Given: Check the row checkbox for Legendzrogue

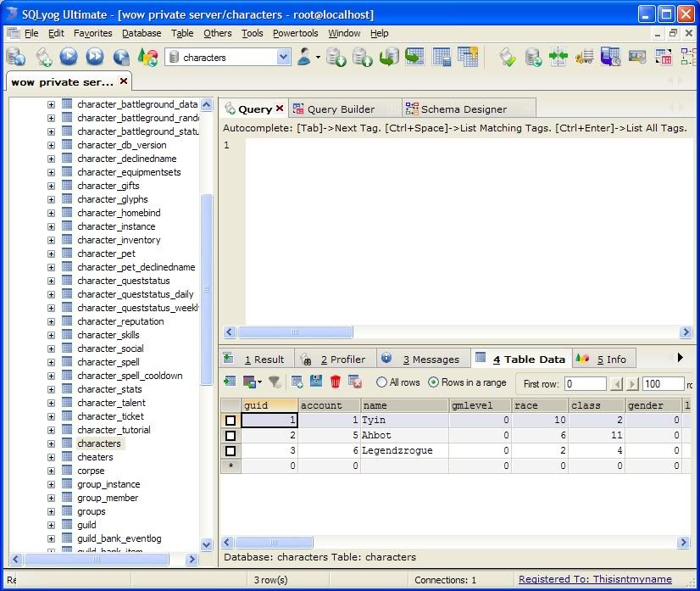Looking at the screenshot, I should pos(231,451).
